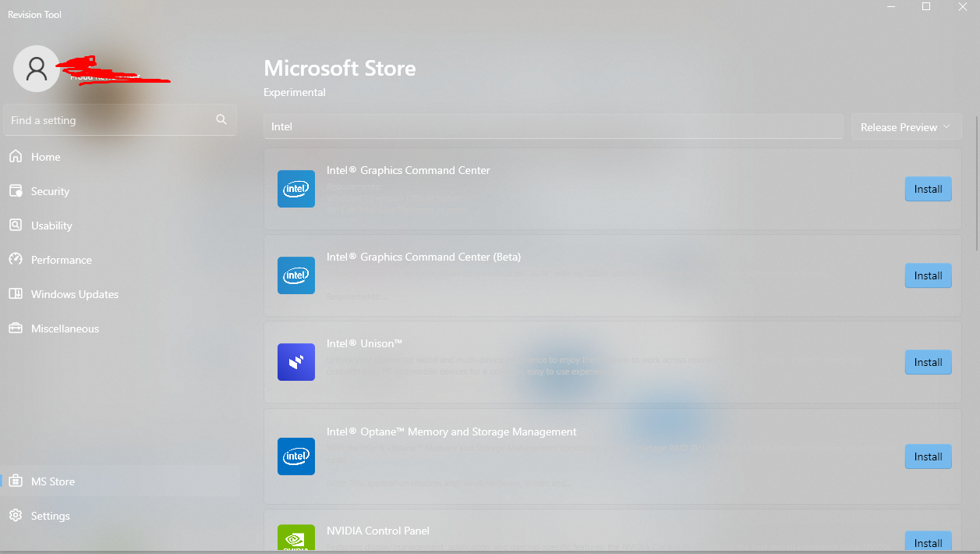Install NVIDIA Control Panel
Viewport: 980px width, 554px height.
pyautogui.click(x=928, y=542)
